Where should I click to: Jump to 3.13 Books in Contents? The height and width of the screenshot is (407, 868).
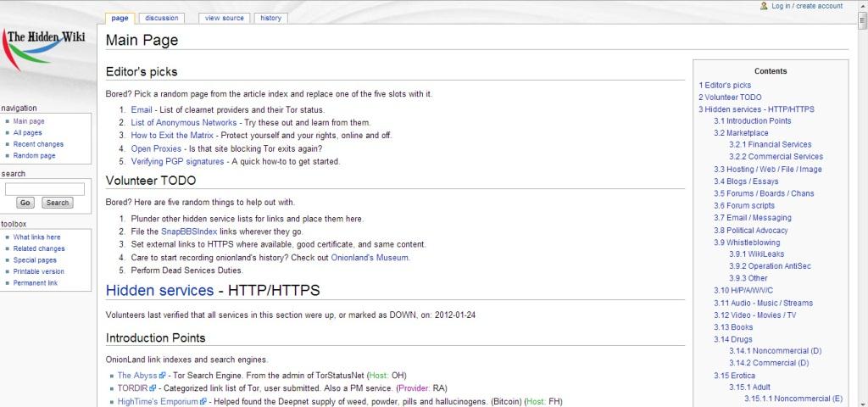pos(733,327)
